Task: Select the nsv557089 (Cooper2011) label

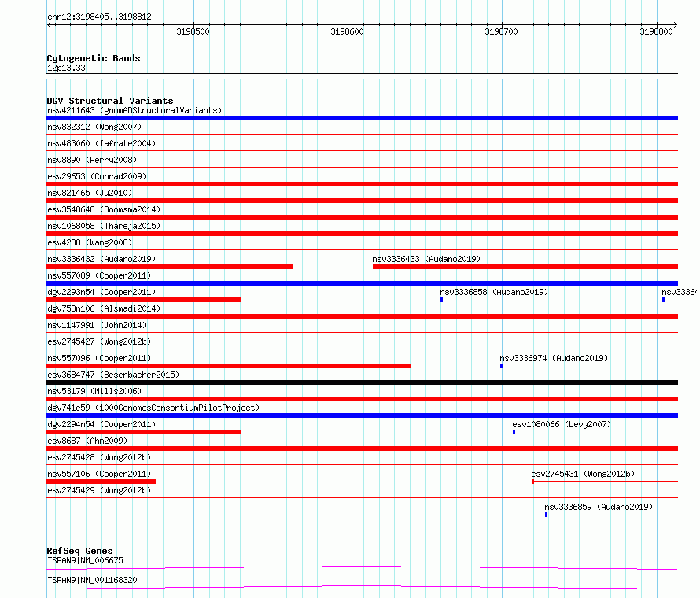Action: coord(99,275)
